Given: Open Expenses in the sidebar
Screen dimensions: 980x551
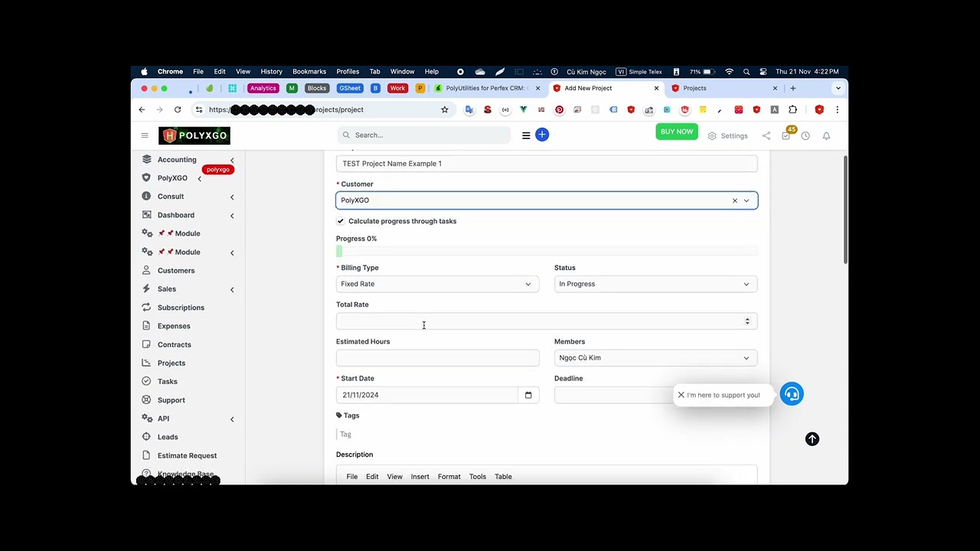Looking at the screenshot, I should 174,326.
